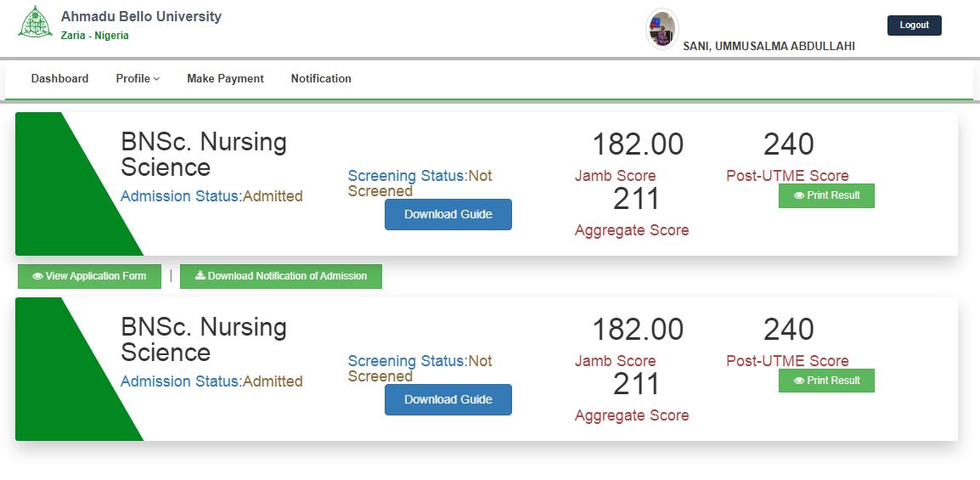980x480 pixels.
Task: Click the second BNSc. Nursing Science heading
Action: tap(204, 339)
